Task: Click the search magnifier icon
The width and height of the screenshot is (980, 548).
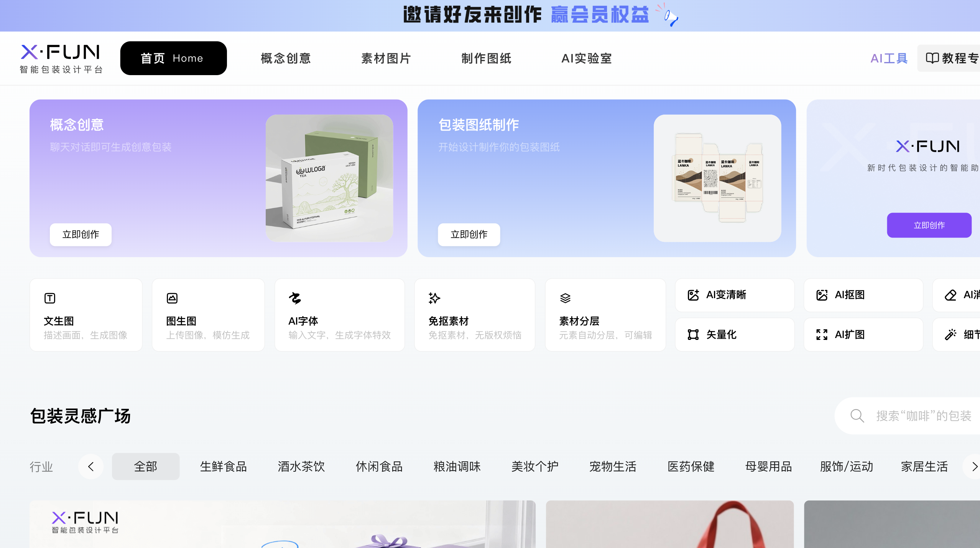Action: pyautogui.click(x=857, y=416)
